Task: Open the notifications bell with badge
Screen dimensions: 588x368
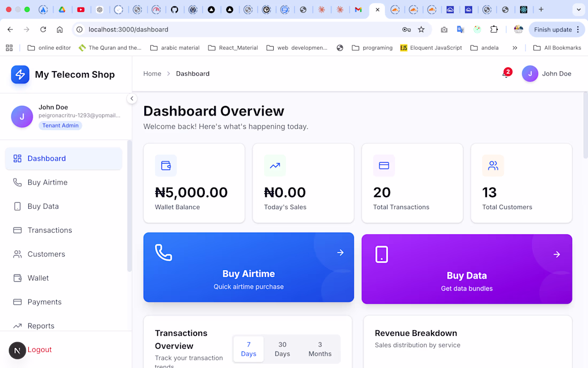Action: (506, 73)
